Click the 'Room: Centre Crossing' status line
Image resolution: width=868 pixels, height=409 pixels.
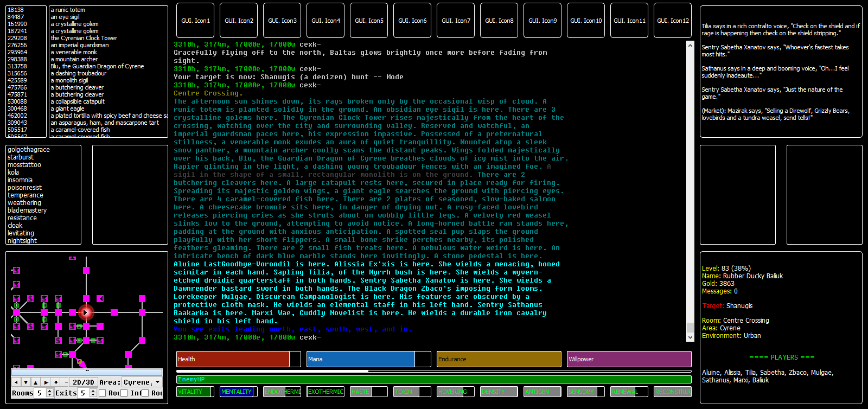click(736, 321)
